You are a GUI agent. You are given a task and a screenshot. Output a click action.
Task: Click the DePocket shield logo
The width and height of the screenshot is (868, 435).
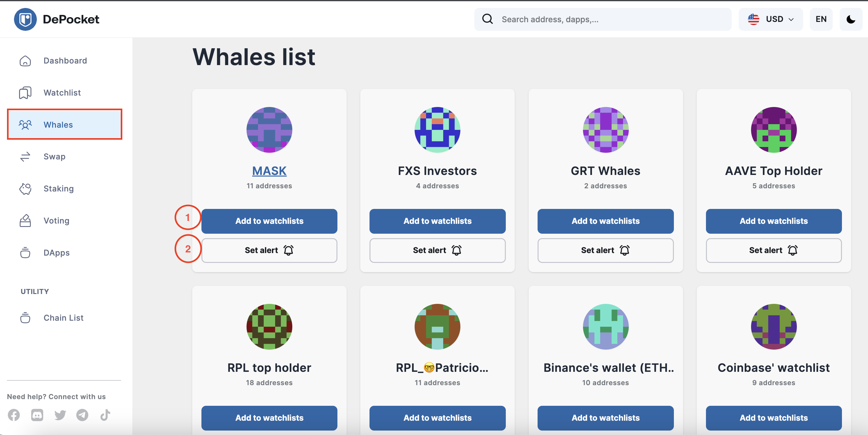[x=25, y=19]
